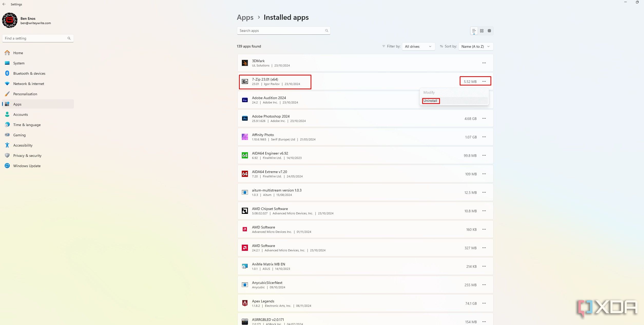This screenshot has height=325, width=644.
Task: Click the Apex Legends app icon
Action: pyautogui.click(x=245, y=303)
